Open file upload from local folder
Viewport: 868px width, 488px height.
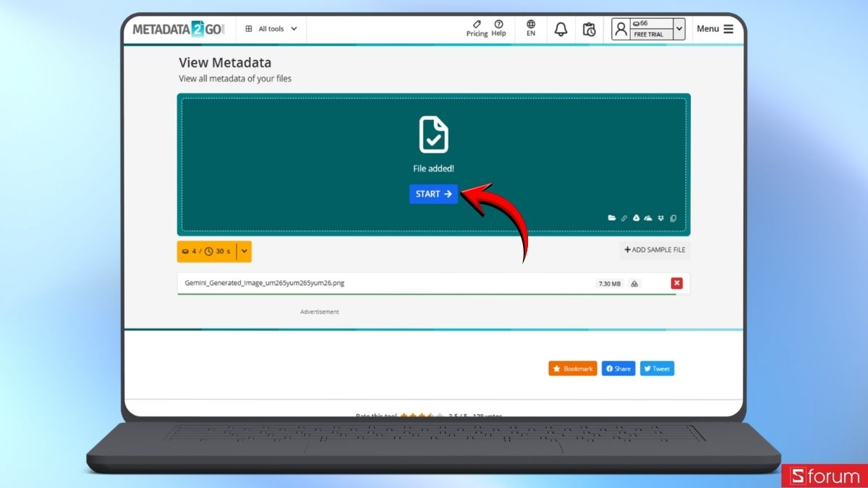pos(612,218)
